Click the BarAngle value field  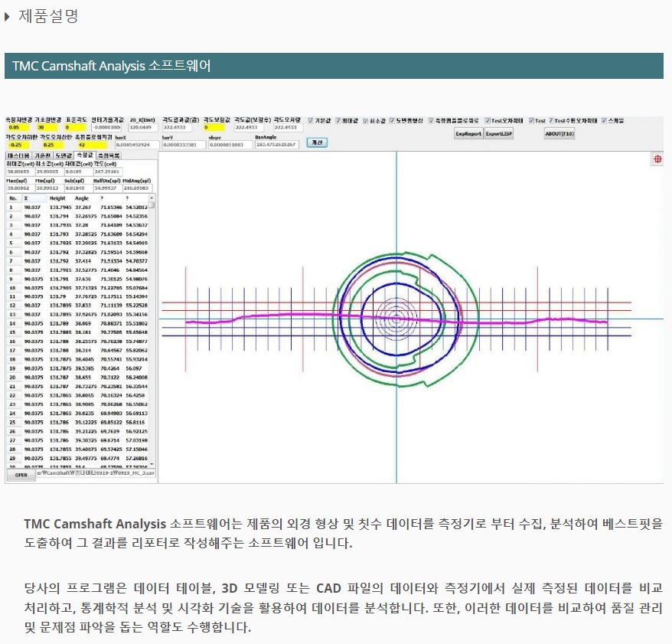click(x=277, y=145)
